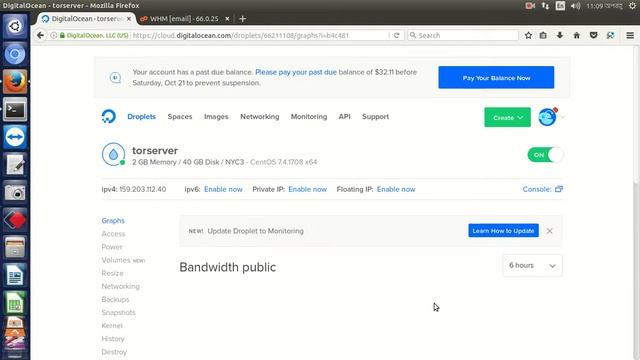Image resolution: width=640 pixels, height=360 pixels.
Task: Open TeamViewer from the launcher
Action: pos(15,137)
